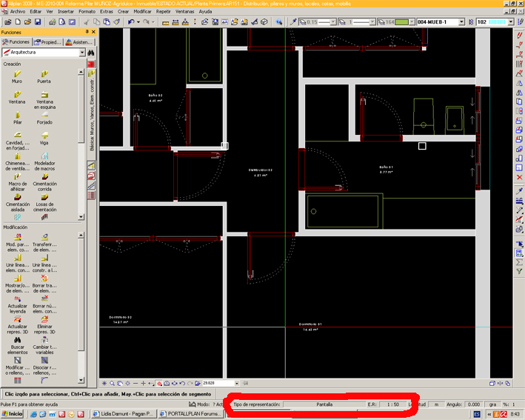Click the New document icon
This screenshot has height=420, width=525.
18,21
